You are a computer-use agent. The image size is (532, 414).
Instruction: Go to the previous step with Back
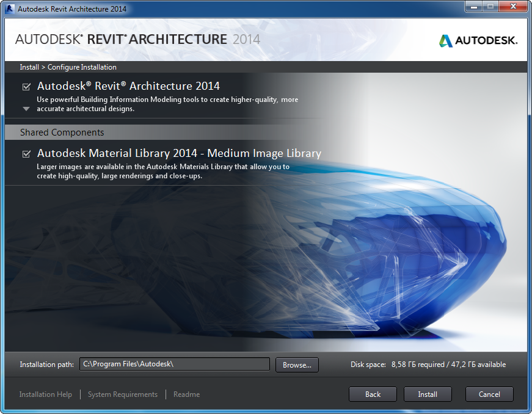373,394
